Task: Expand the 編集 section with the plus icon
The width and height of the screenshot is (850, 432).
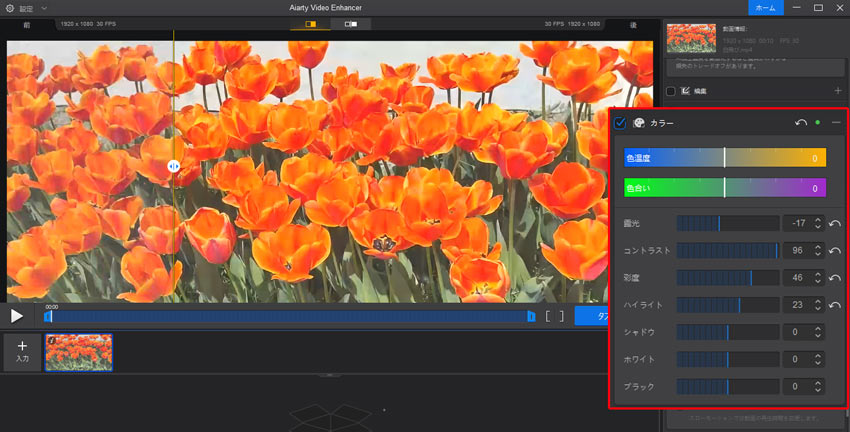Action: 838,91
